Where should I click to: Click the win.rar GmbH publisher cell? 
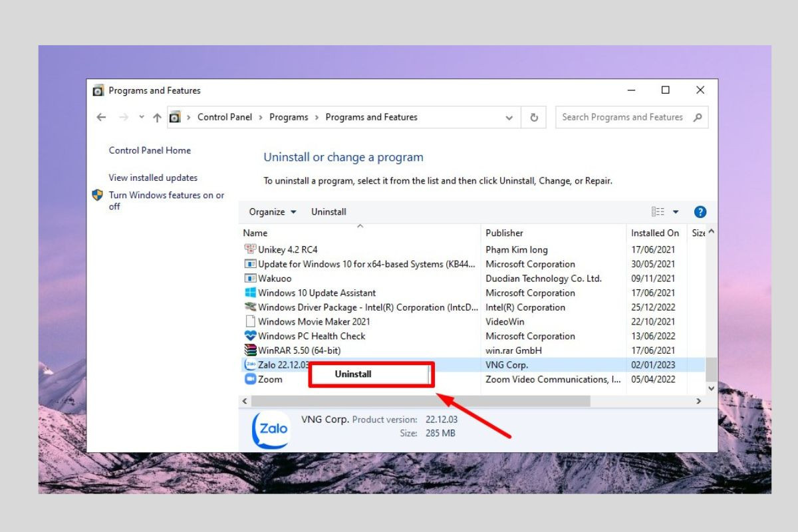click(513, 350)
